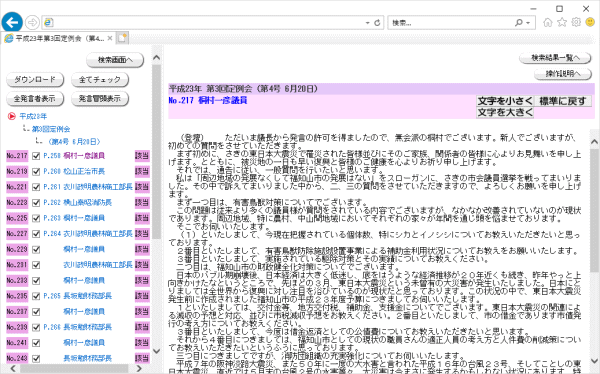Uncheck the No.227 checkbox
Screen dimensions: 600x374
[36, 234]
